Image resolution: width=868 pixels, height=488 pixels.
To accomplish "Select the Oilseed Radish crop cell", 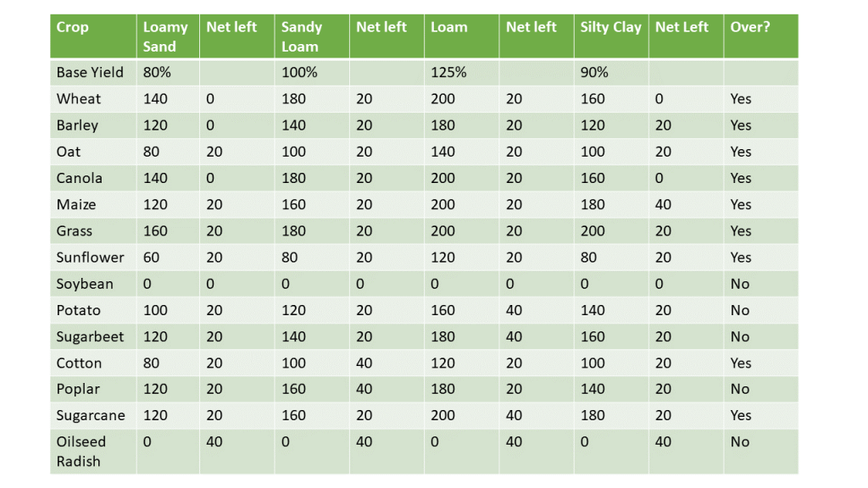I will (78, 451).
